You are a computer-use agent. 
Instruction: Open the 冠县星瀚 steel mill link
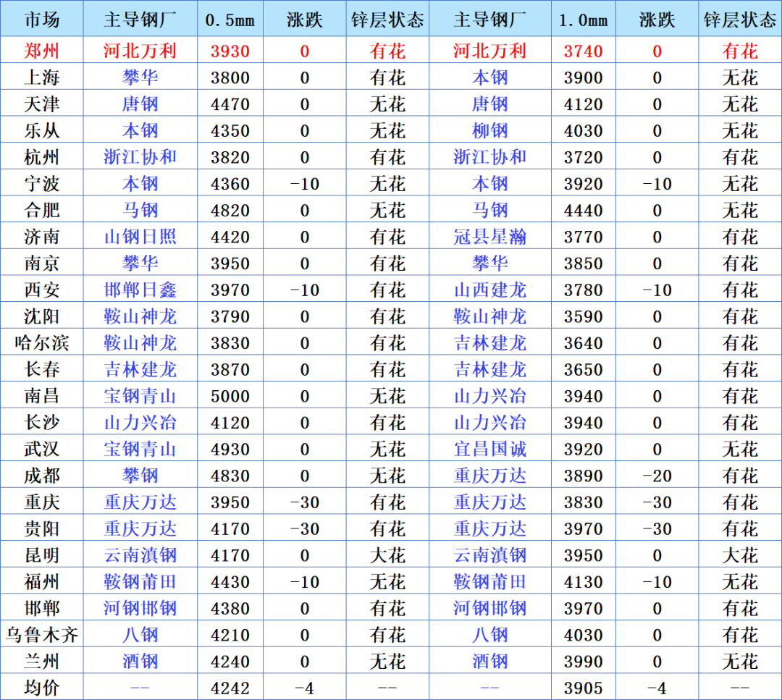point(489,237)
